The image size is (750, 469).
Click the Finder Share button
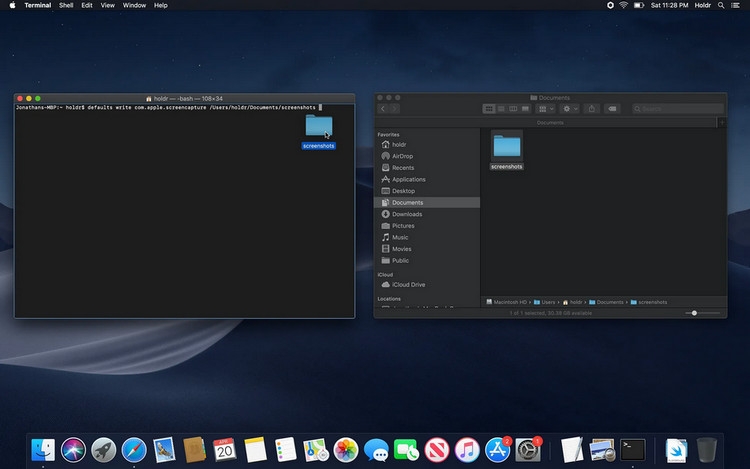(592, 109)
